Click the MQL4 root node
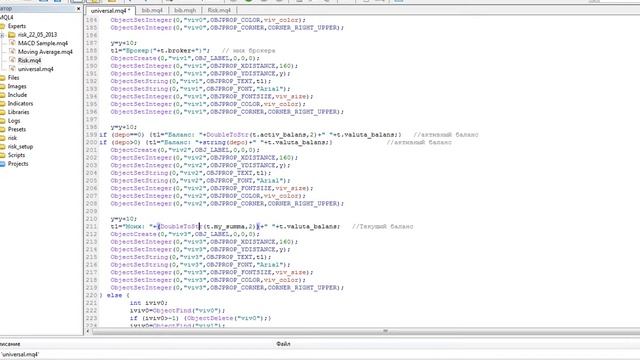640x360 pixels. (7, 17)
